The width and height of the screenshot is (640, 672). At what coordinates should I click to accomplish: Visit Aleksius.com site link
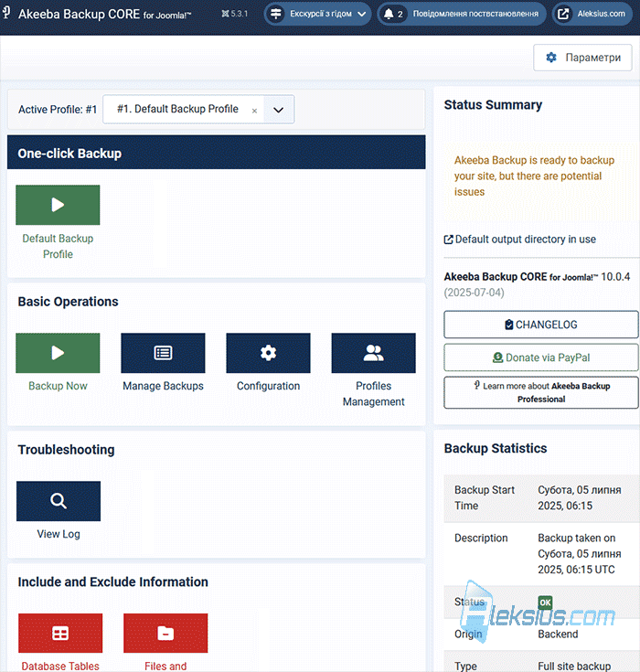tap(592, 14)
